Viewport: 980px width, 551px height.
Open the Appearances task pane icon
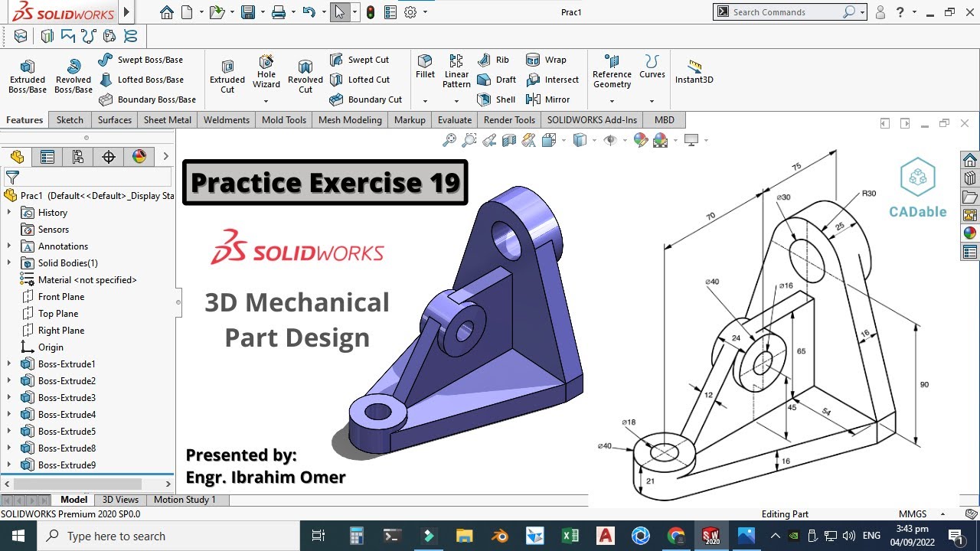click(x=970, y=233)
